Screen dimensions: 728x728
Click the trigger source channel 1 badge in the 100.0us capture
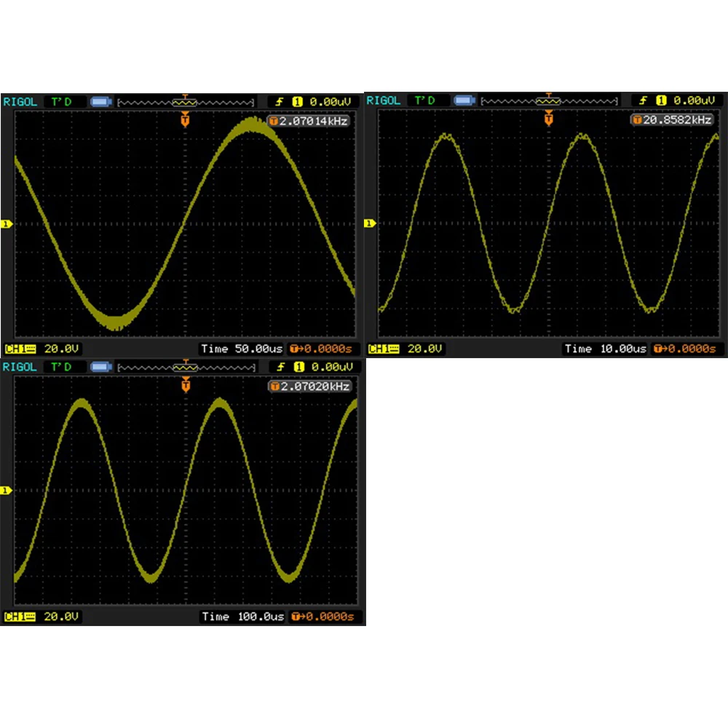click(299, 367)
